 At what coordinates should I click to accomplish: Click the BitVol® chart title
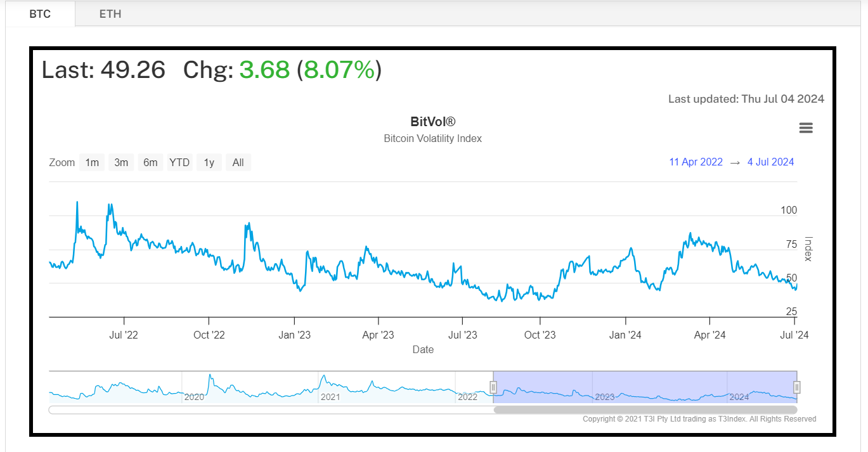tap(433, 122)
